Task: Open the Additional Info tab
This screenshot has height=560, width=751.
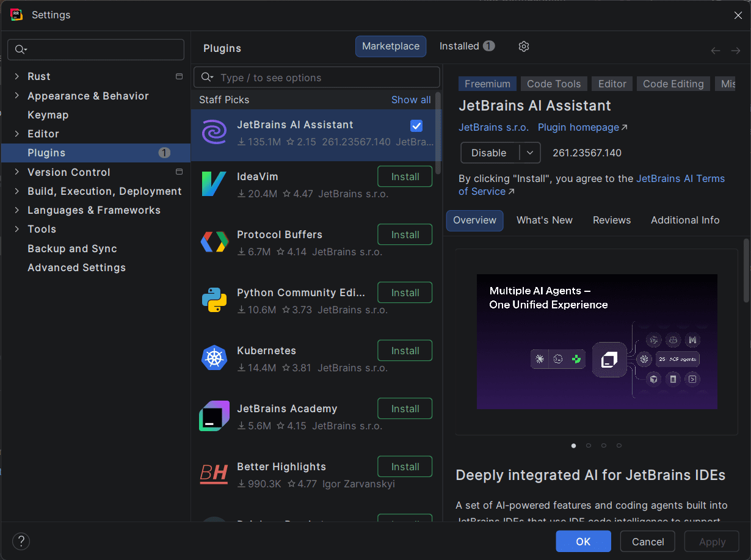Action: coord(685,220)
